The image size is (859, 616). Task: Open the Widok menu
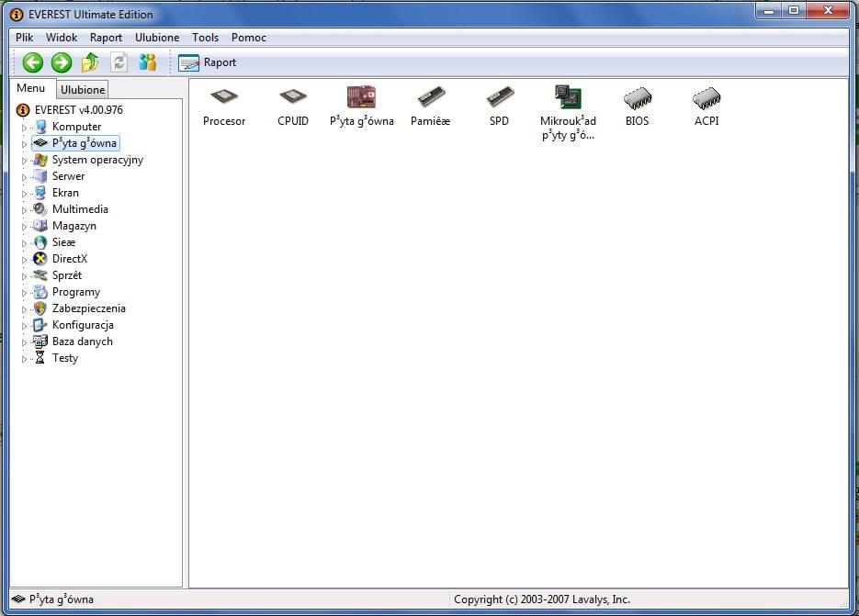point(62,38)
